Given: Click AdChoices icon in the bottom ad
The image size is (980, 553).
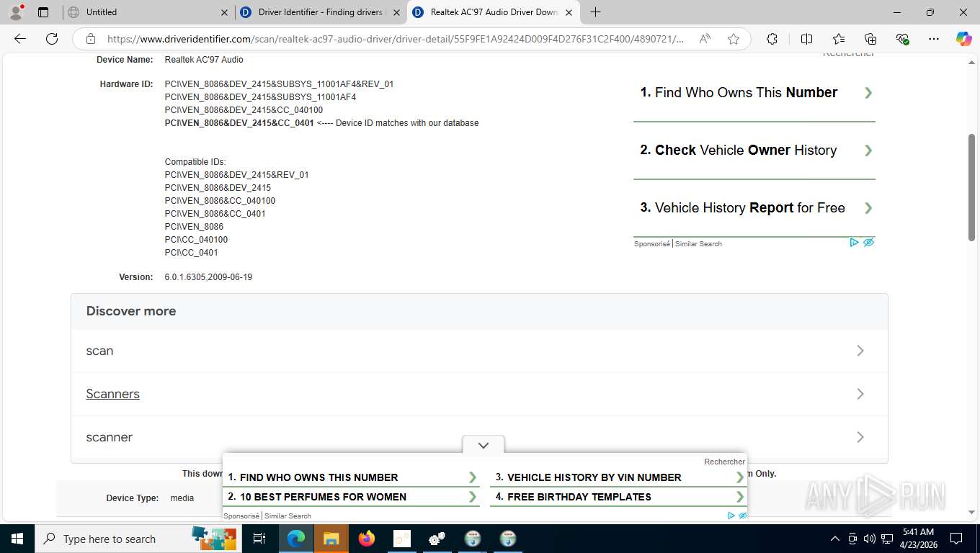Looking at the screenshot, I should pos(731,516).
